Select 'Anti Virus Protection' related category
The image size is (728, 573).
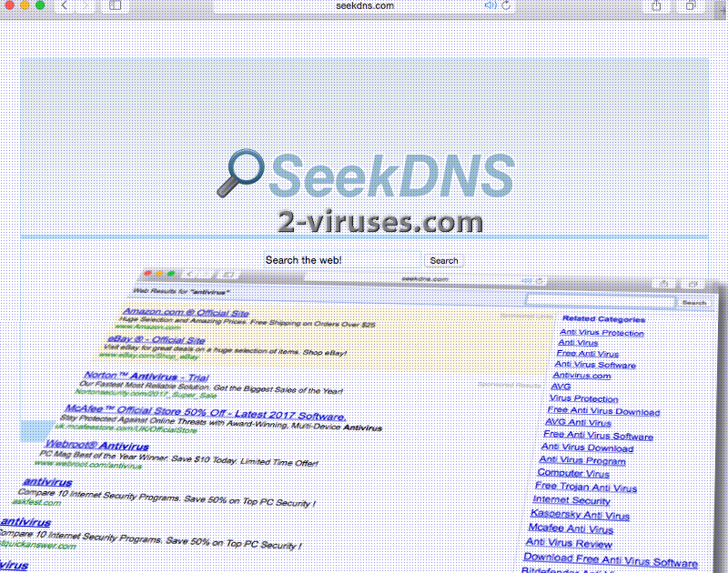coord(602,332)
